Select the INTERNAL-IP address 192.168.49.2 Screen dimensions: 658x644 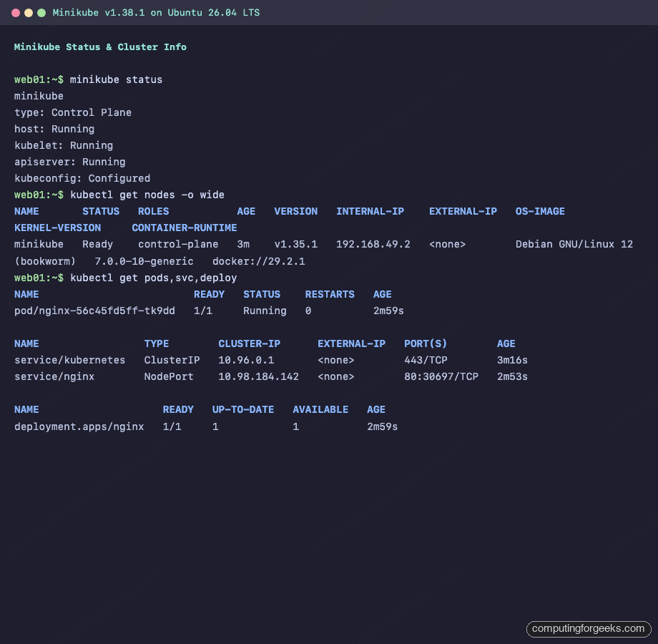click(x=372, y=244)
